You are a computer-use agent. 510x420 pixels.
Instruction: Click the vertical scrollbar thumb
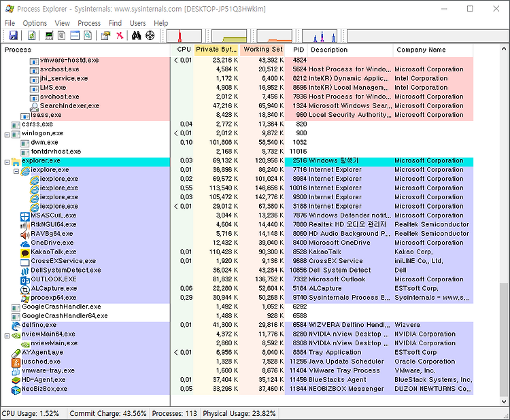click(x=504, y=339)
